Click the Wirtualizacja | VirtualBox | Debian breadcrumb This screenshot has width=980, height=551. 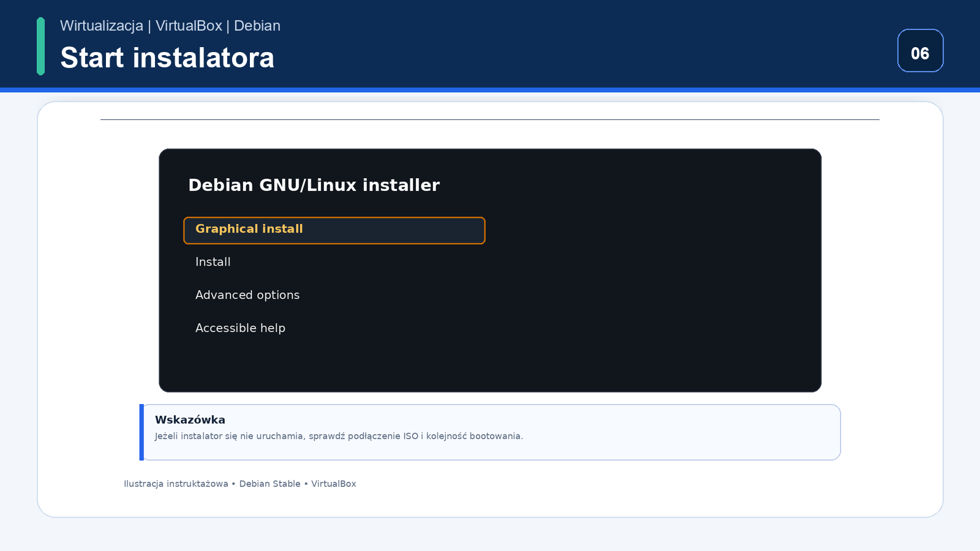pos(170,26)
